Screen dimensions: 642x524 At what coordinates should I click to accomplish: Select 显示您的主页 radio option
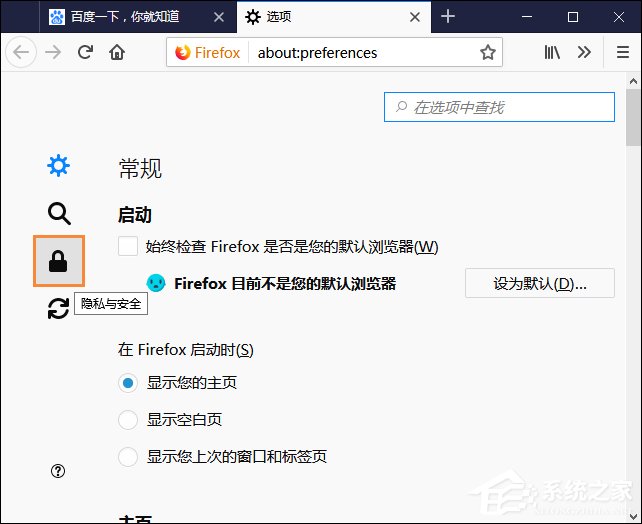pos(128,383)
